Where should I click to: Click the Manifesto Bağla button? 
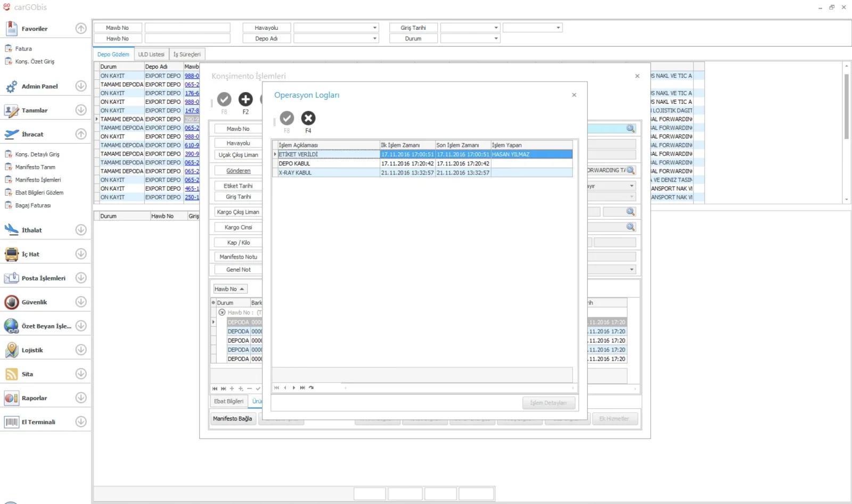[233, 419]
